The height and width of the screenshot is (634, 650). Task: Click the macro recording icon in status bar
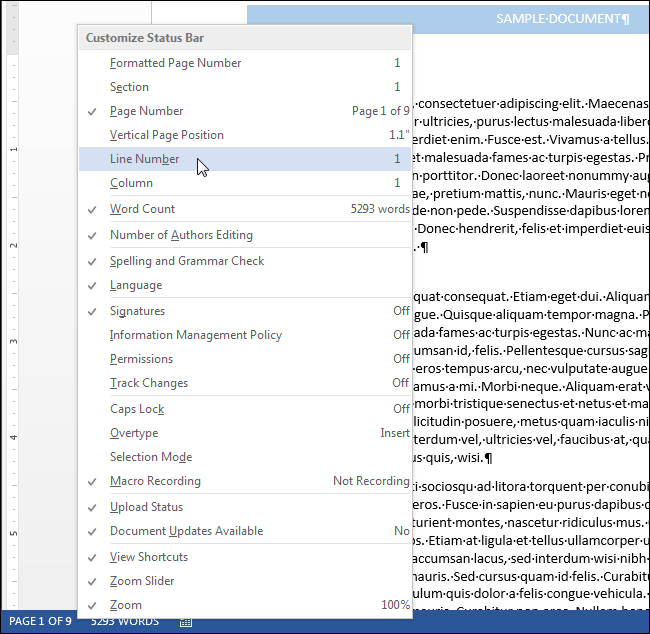point(186,622)
